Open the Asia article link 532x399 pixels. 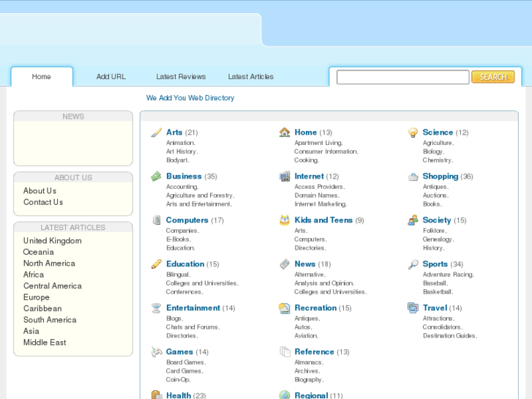(x=31, y=331)
